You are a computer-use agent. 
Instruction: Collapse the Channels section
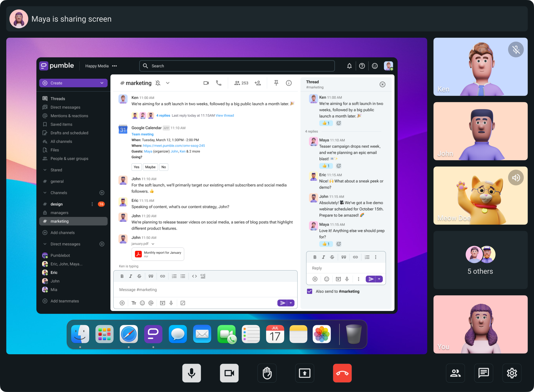point(45,193)
